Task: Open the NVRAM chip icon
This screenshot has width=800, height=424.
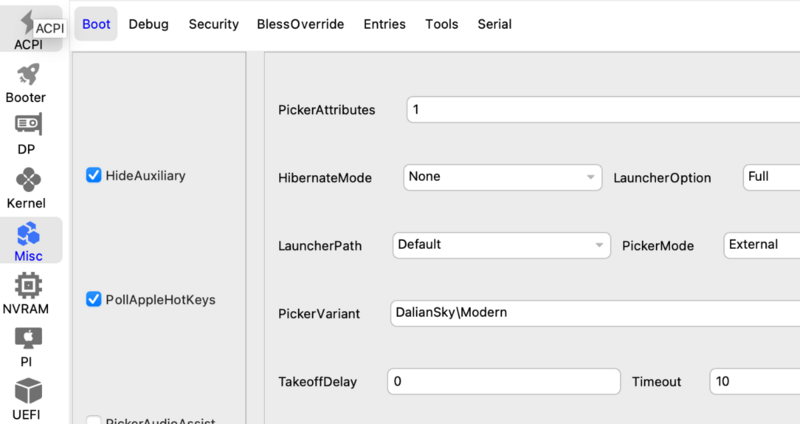Action: tap(28, 286)
